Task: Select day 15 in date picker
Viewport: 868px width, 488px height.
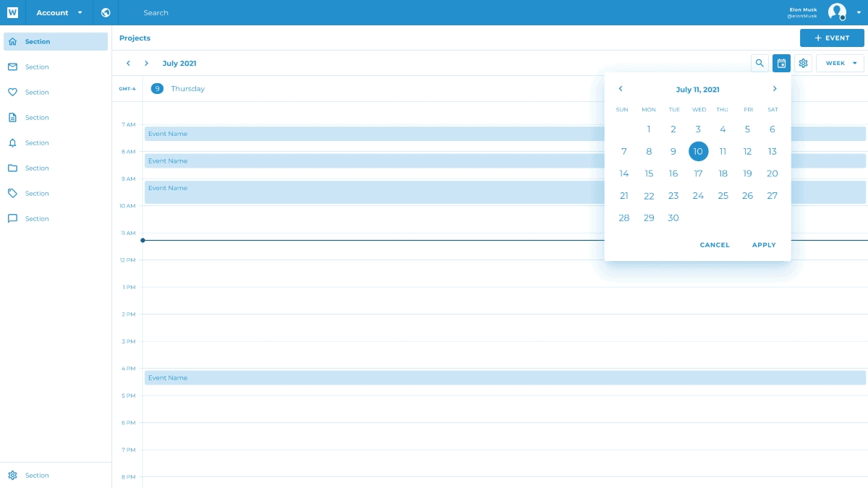Action: (649, 174)
